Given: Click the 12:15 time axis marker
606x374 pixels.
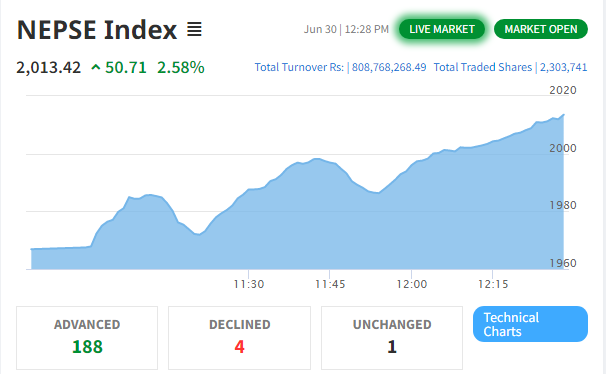Looking at the screenshot, I should (493, 284).
